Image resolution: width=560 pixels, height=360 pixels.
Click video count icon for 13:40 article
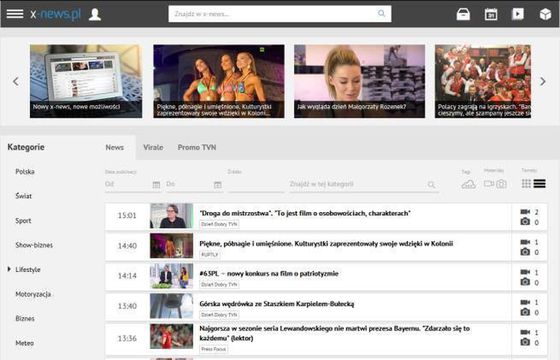click(525, 302)
